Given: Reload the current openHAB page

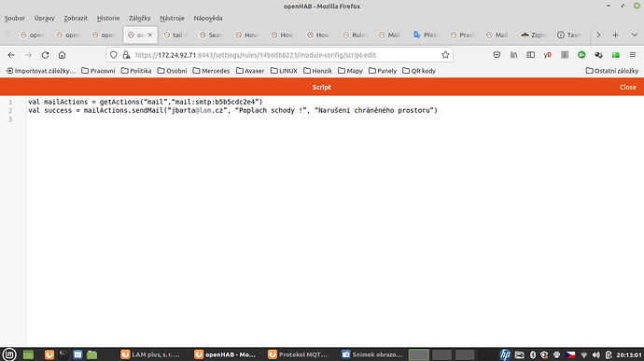Looking at the screenshot, I should pyautogui.click(x=45, y=55).
